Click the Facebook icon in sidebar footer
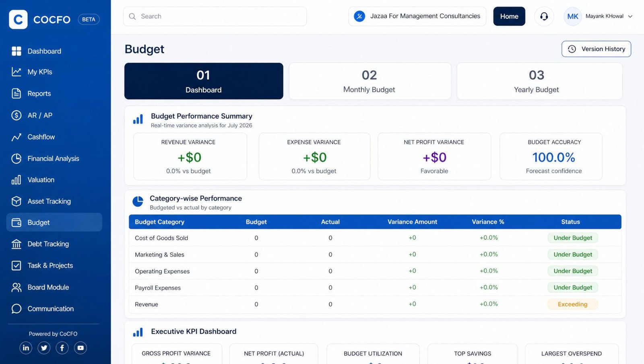The image size is (644, 364). [x=62, y=348]
